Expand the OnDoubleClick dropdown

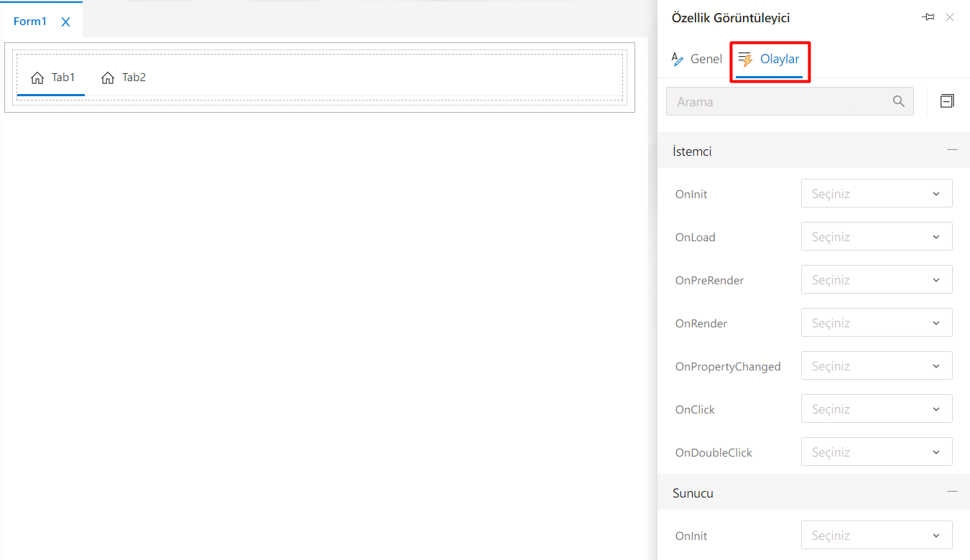(x=876, y=452)
